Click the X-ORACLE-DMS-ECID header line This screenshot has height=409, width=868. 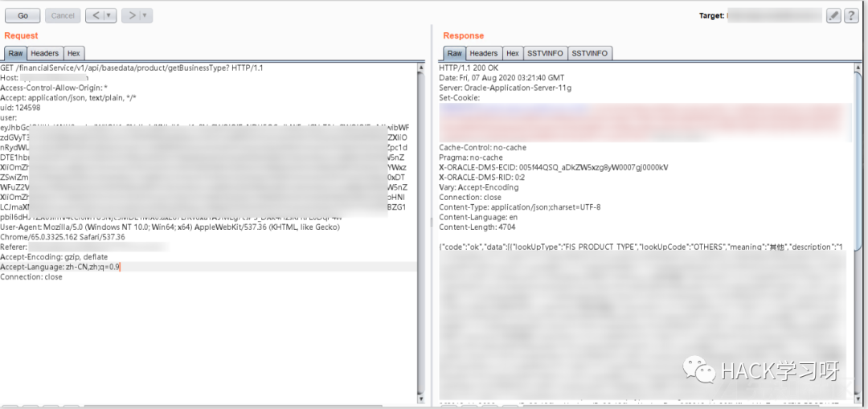click(554, 168)
